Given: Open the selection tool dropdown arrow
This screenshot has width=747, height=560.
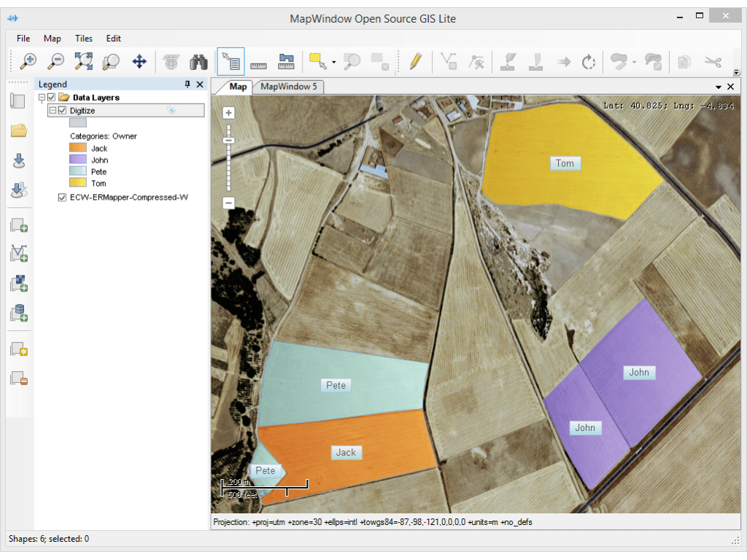Looking at the screenshot, I should [x=334, y=63].
